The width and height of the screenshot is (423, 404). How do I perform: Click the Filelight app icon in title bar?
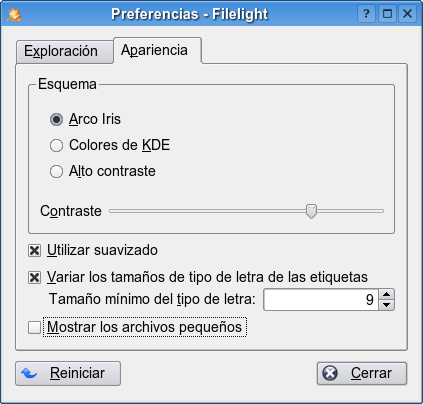point(14,14)
